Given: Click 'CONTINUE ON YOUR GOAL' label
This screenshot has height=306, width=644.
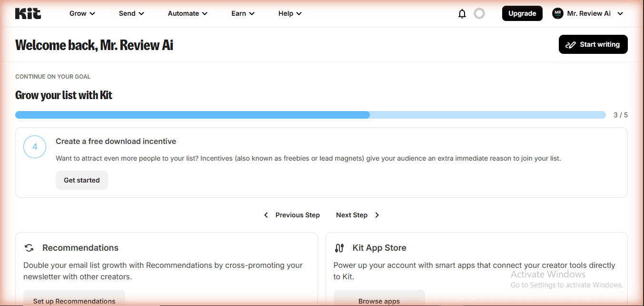Looking at the screenshot, I should (53, 76).
